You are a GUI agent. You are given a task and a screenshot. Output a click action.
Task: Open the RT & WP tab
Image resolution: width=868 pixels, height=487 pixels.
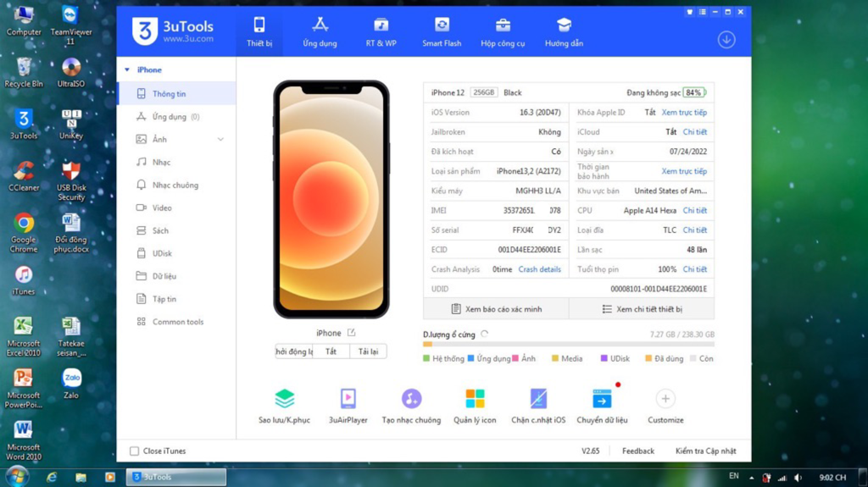click(381, 32)
